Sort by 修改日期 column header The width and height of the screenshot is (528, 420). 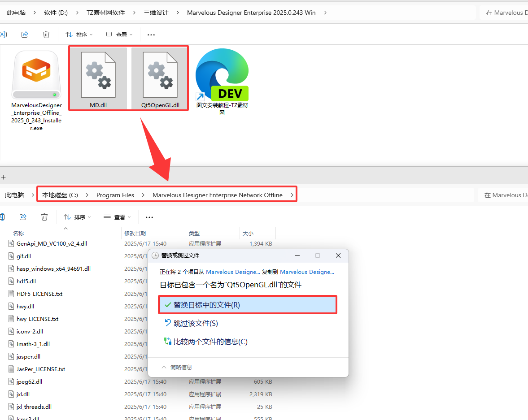pyautogui.click(x=135, y=233)
